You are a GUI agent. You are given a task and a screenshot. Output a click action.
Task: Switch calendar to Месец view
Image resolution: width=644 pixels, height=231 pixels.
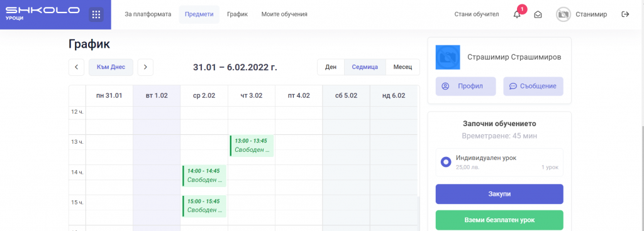(402, 67)
